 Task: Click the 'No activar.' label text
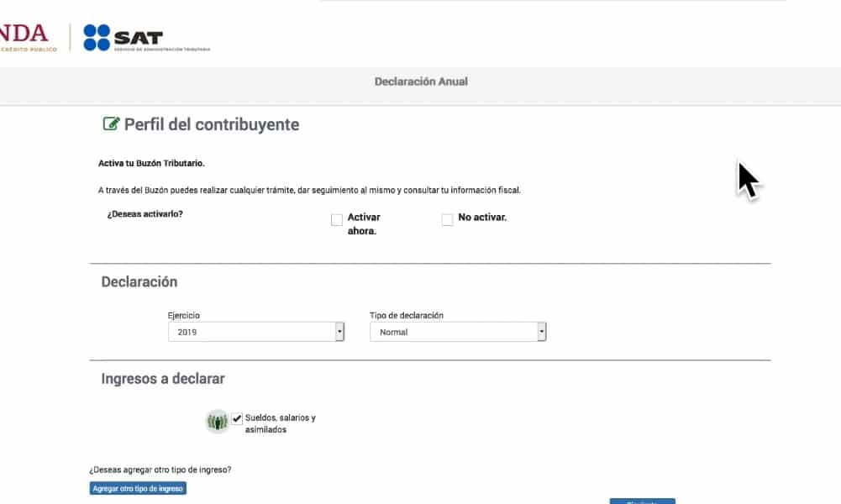(482, 218)
